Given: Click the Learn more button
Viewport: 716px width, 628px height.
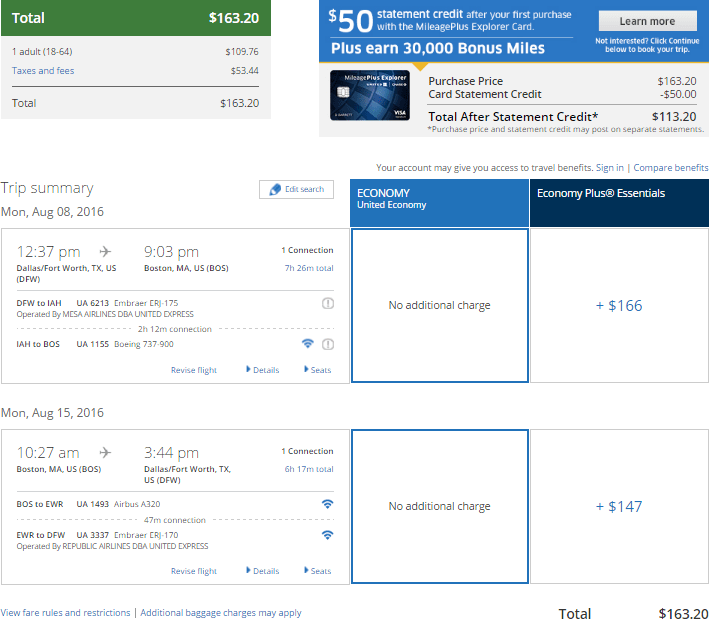Looking at the screenshot, I should click(648, 21).
